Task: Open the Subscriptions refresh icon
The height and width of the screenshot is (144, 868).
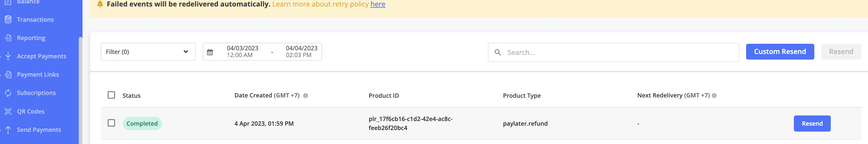Action: [x=8, y=93]
